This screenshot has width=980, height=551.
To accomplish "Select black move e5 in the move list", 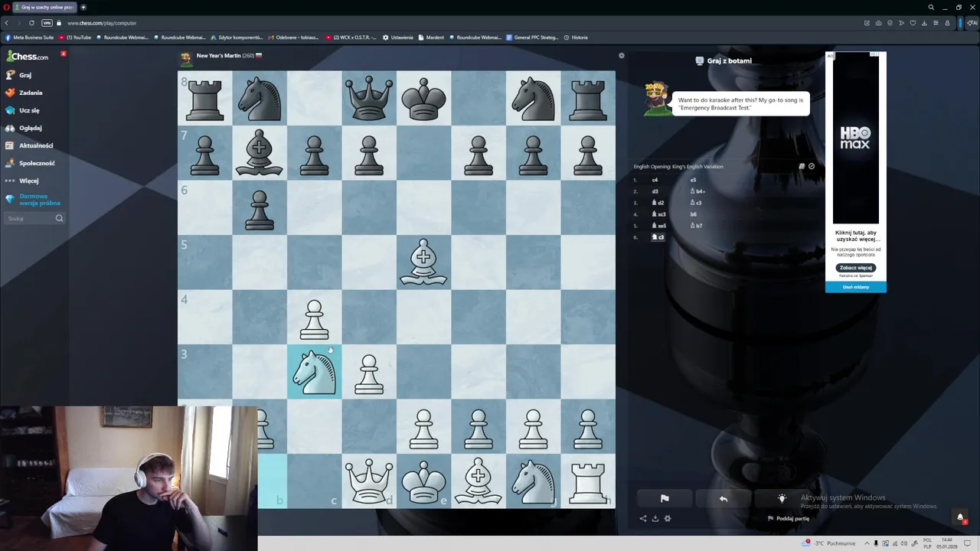I will [x=693, y=180].
